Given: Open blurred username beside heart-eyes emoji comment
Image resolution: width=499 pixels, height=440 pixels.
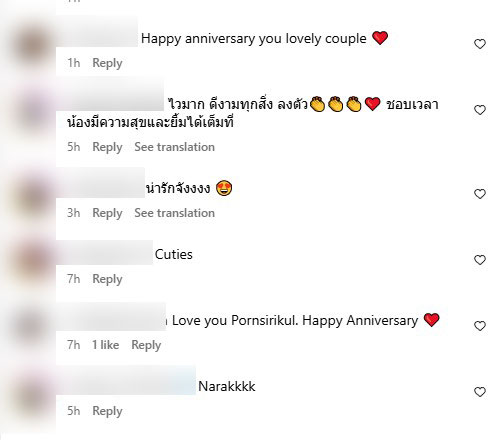Looking at the screenshot, I should [100, 183].
